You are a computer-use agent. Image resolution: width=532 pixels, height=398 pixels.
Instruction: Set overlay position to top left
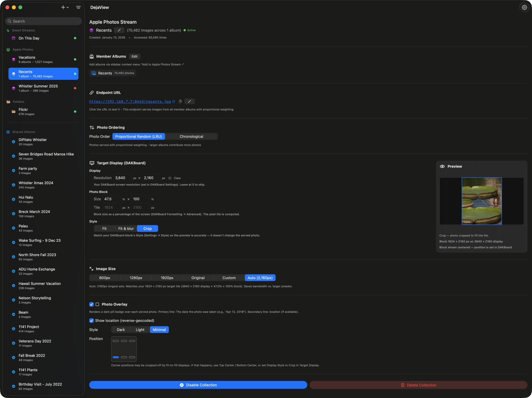[x=116, y=341]
